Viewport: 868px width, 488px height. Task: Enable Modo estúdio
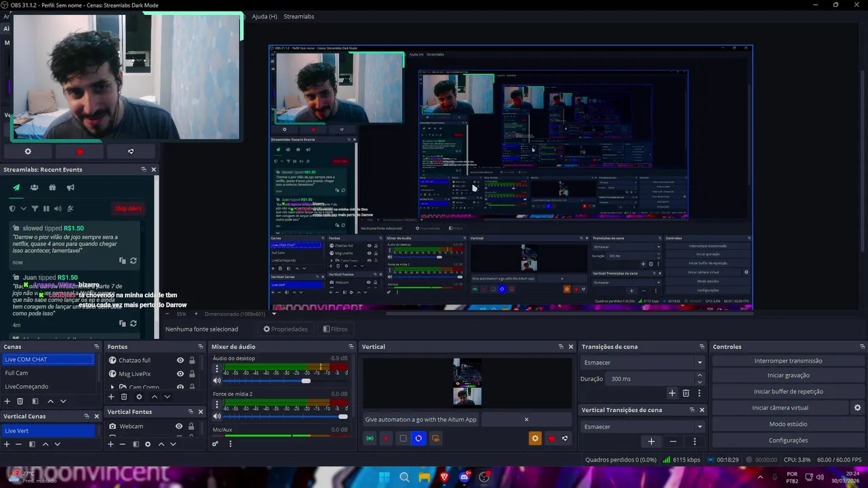click(788, 424)
